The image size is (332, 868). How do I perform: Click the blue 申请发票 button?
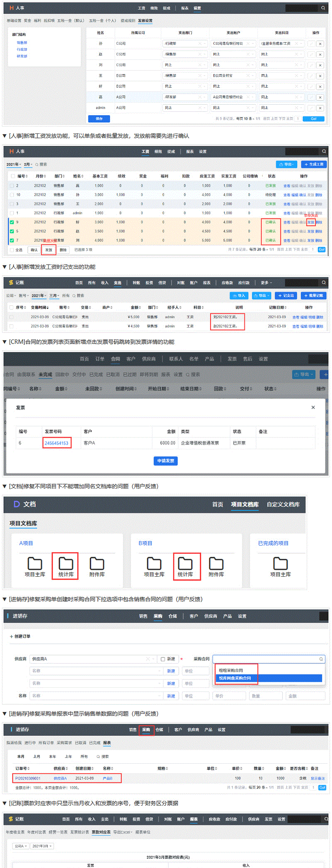[166, 460]
